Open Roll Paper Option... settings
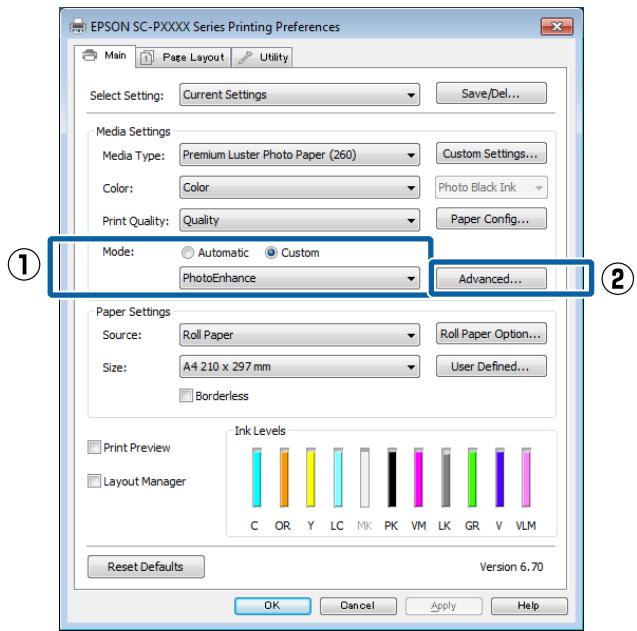 491,334
